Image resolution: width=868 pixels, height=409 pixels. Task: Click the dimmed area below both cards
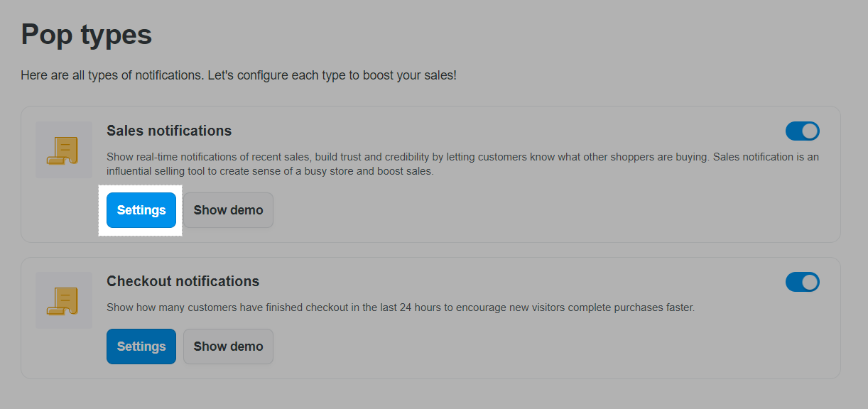pos(434,395)
